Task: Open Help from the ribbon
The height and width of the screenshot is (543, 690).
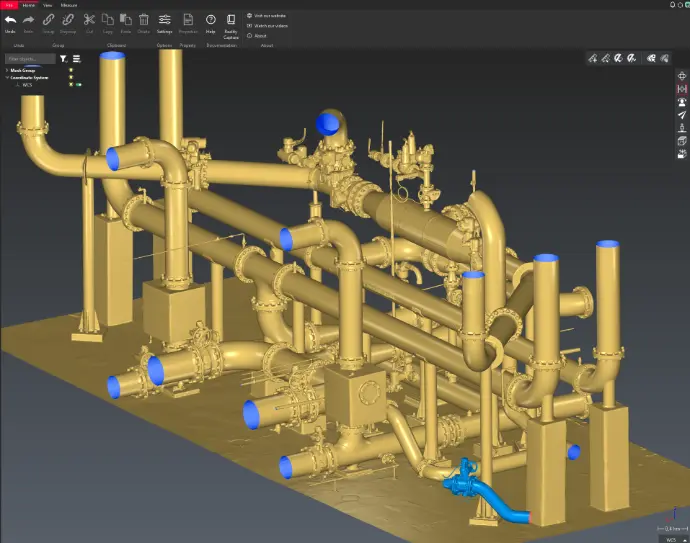Action: [x=211, y=20]
